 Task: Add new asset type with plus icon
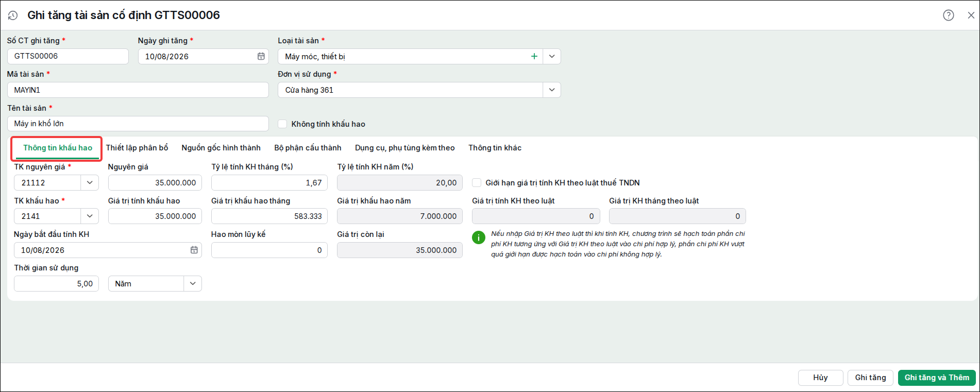coord(534,56)
